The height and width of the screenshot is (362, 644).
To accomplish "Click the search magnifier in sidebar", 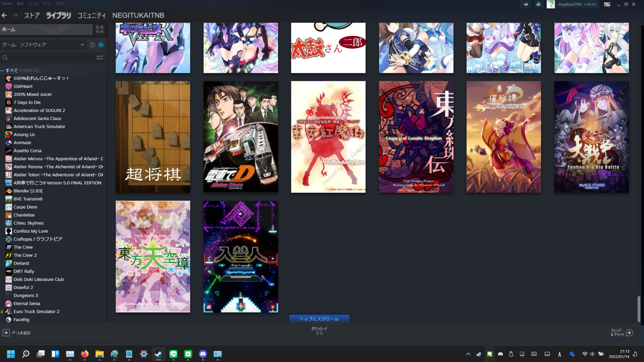I will point(5,58).
